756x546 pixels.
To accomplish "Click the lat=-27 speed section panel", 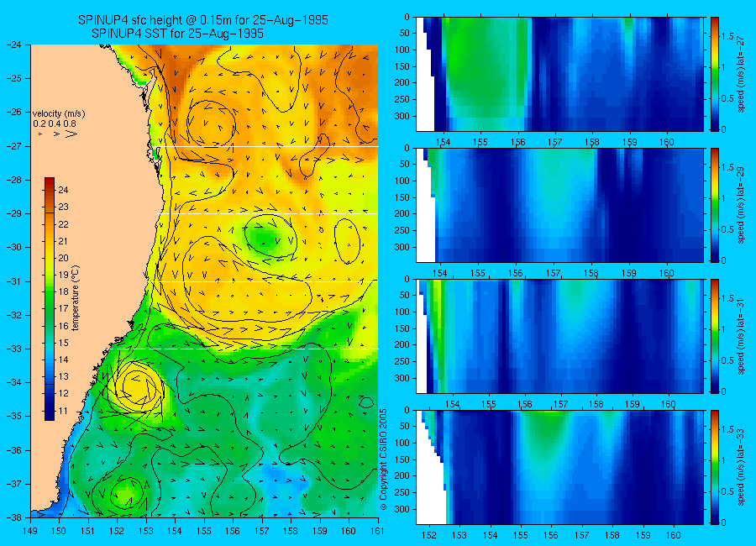I will (559, 74).
